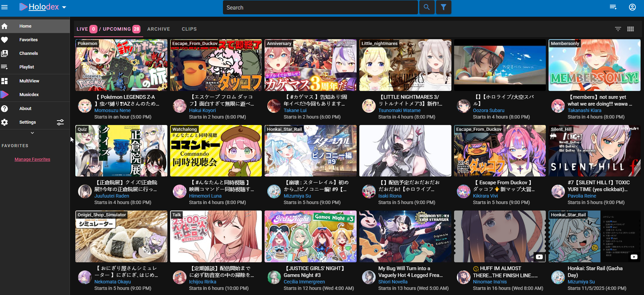Open the JUSTICE GIRLS' NIGHT Games Night title
Screen dimensions: 644x295
click(314, 272)
